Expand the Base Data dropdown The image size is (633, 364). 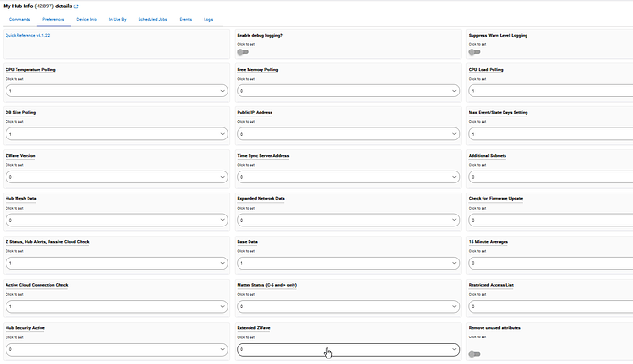click(348, 263)
